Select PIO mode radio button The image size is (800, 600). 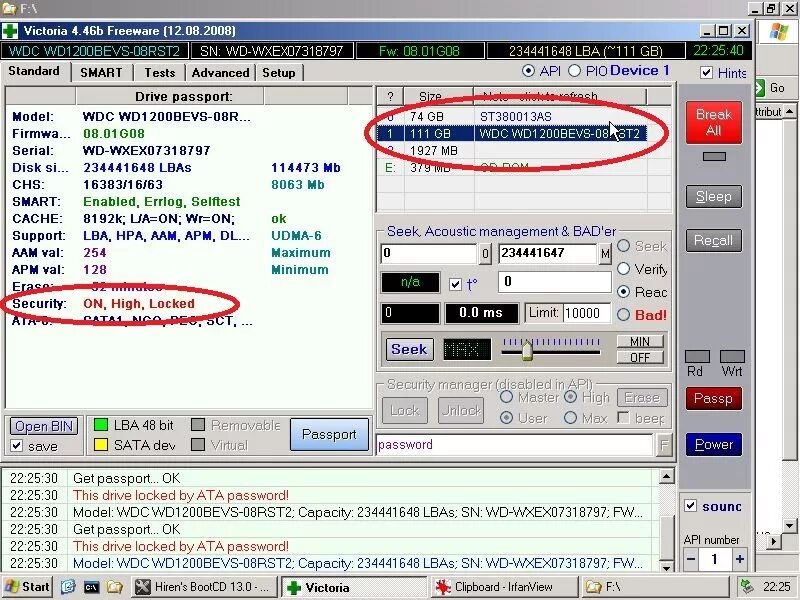(574, 71)
